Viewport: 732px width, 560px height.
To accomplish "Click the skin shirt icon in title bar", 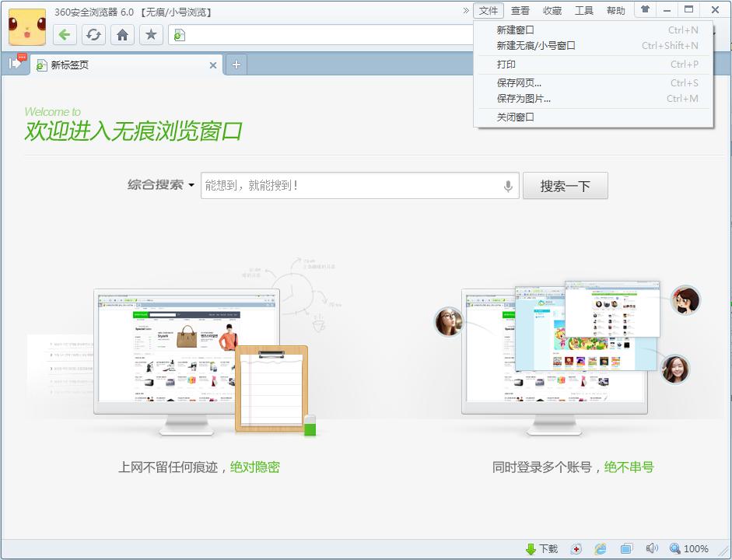I will tap(645, 9).
